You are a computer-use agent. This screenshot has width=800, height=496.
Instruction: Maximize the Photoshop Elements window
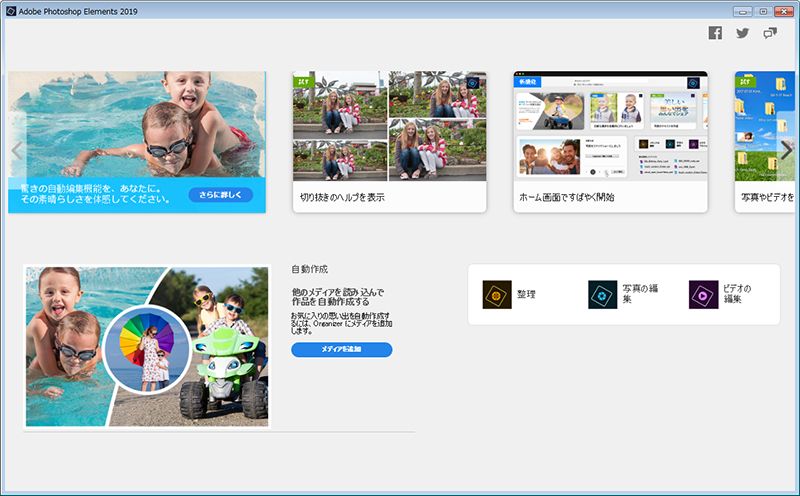(x=763, y=11)
